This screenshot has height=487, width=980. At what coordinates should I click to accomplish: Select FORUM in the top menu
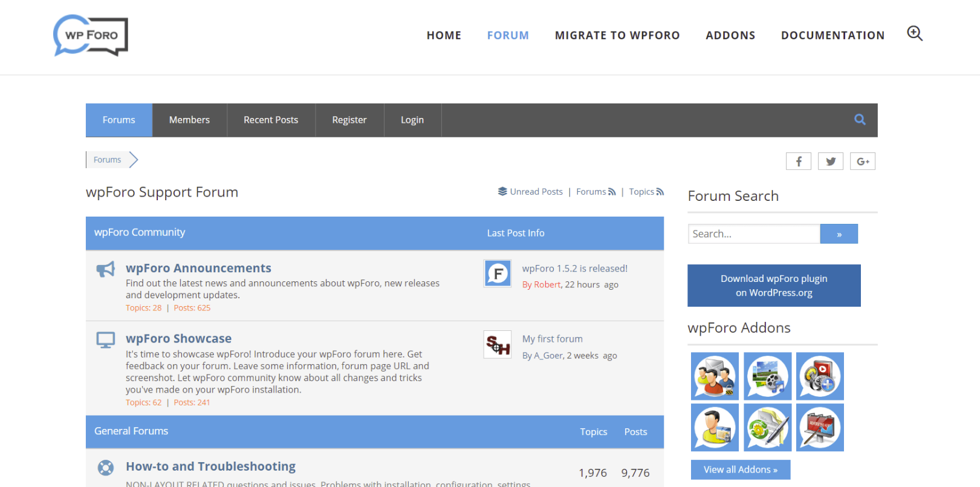tap(508, 36)
